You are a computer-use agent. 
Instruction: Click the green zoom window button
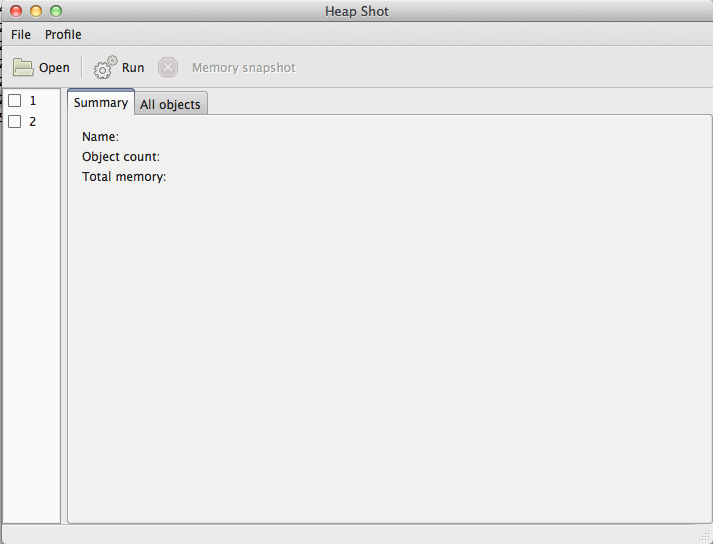[56, 11]
